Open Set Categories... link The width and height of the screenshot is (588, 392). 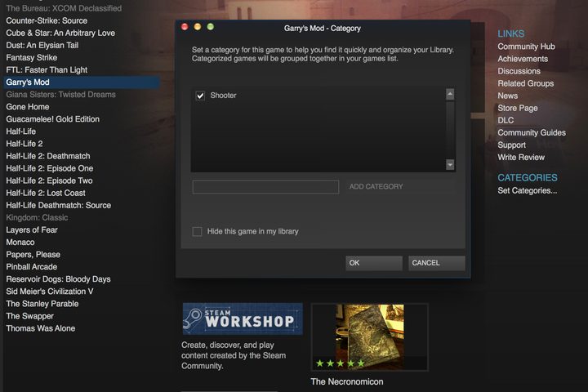pyautogui.click(x=528, y=190)
